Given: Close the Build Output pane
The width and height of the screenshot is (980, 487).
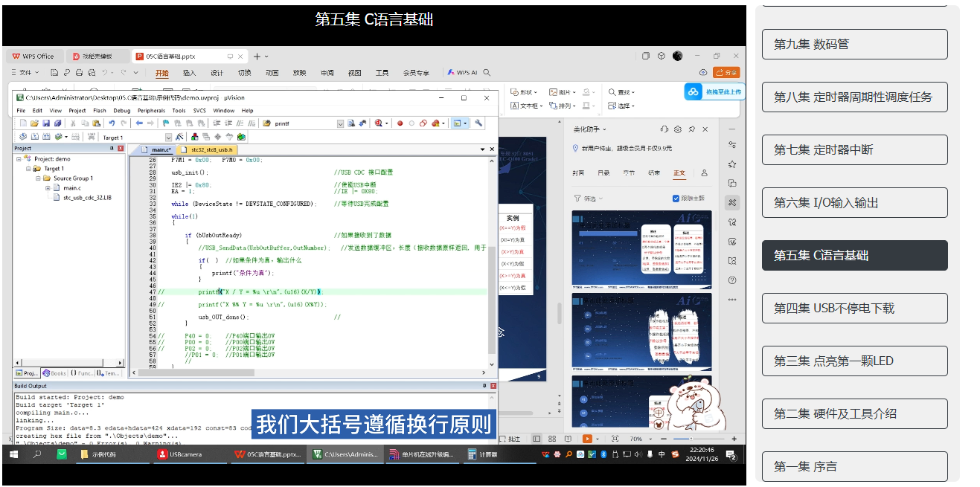Looking at the screenshot, I should coord(492,386).
